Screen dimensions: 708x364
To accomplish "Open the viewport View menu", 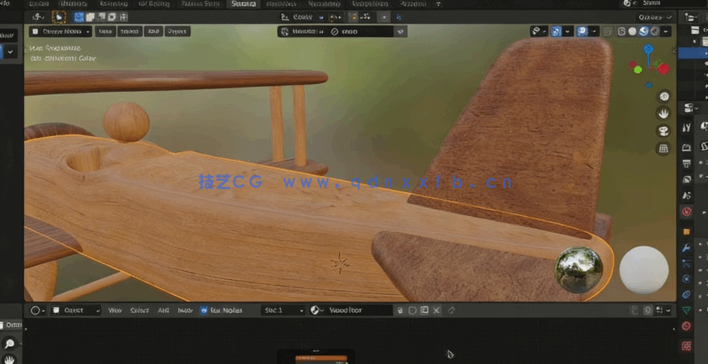I will [105, 31].
